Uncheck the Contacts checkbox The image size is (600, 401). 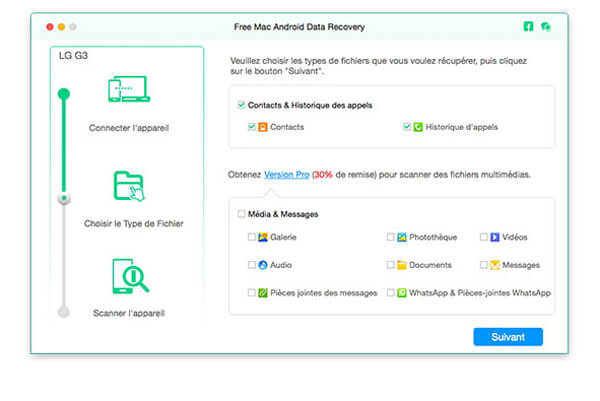pyautogui.click(x=251, y=127)
